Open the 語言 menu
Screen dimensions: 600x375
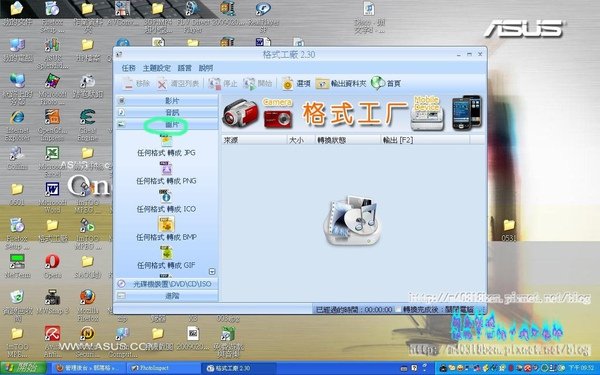184,68
